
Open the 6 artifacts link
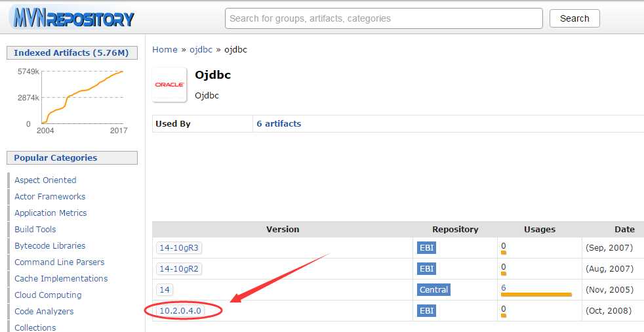279,123
